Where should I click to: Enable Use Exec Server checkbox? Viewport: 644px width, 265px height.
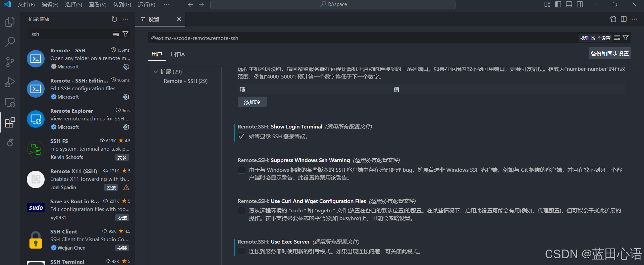[241, 251]
